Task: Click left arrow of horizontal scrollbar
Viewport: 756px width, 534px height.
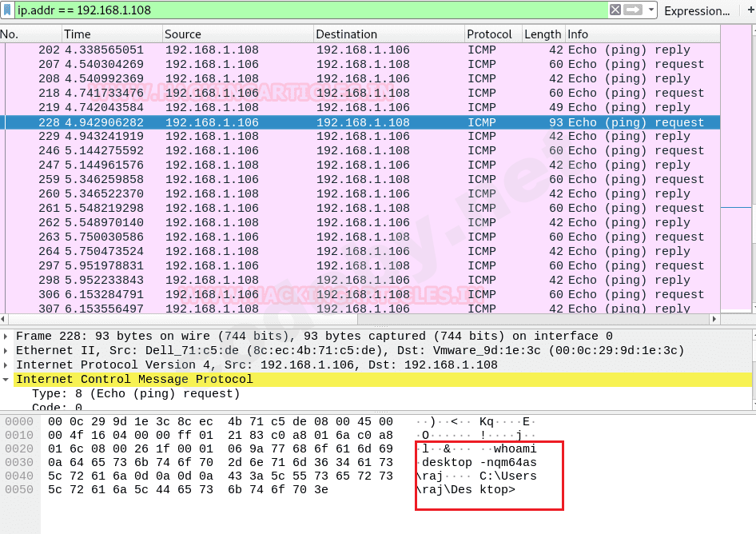Action: click(4, 319)
